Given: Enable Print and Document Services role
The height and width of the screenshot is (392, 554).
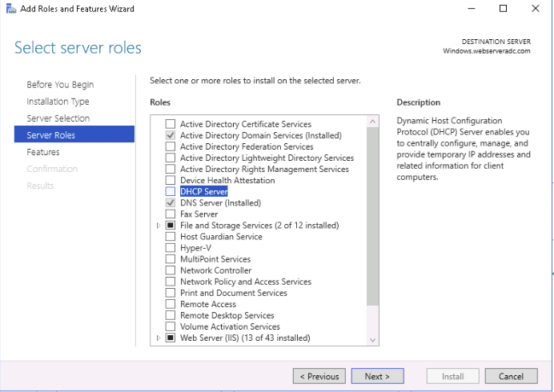Looking at the screenshot, I should coord(171,293).
